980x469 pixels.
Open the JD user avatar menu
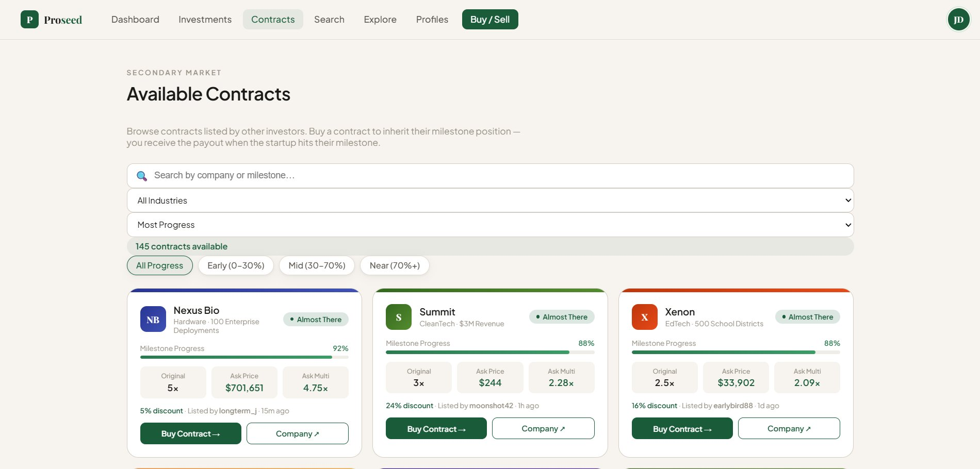coord(958,20)
